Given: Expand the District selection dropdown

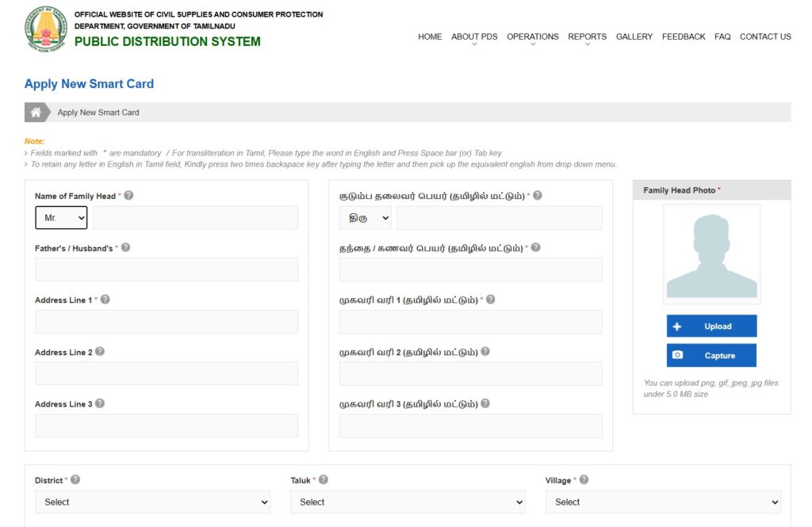Looking at the screenshot, I should click(x=152, y=502).
